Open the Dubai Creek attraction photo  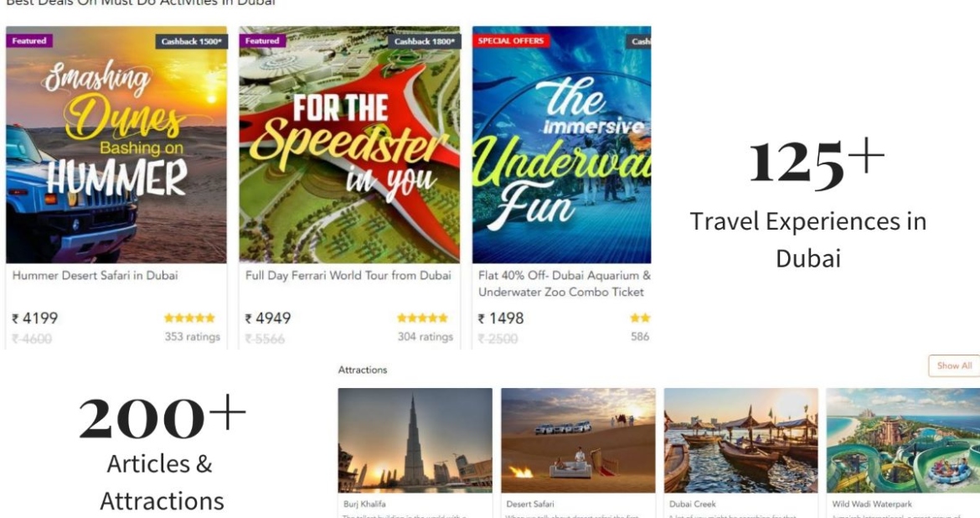tap(740, 440)
